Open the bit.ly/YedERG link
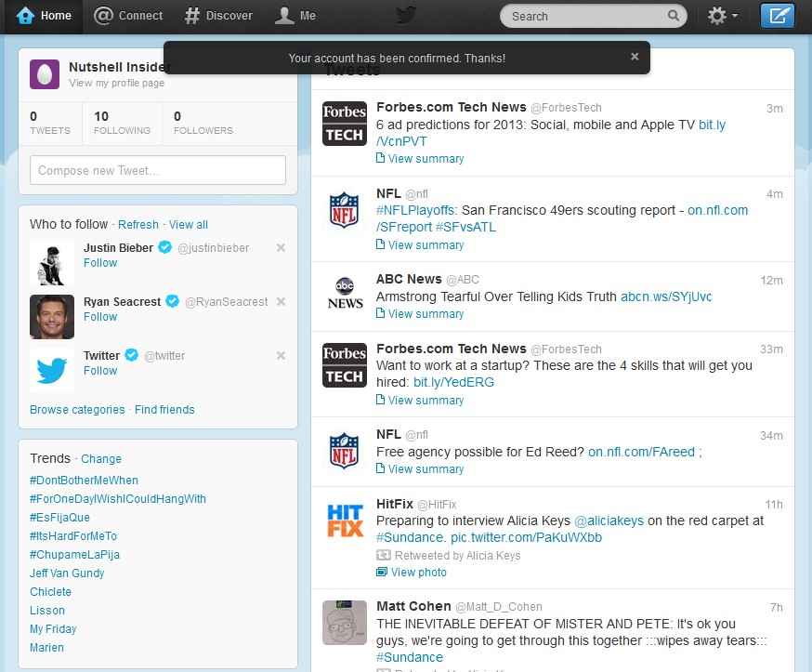This screenshot has width=812, height=672. pyautogui.click(x=453, y=382)
